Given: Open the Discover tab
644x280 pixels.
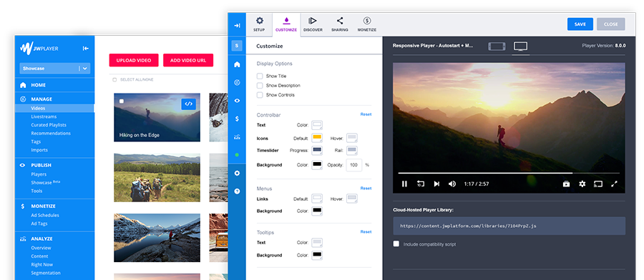Looking at the screenshot, I should [313, 24].
